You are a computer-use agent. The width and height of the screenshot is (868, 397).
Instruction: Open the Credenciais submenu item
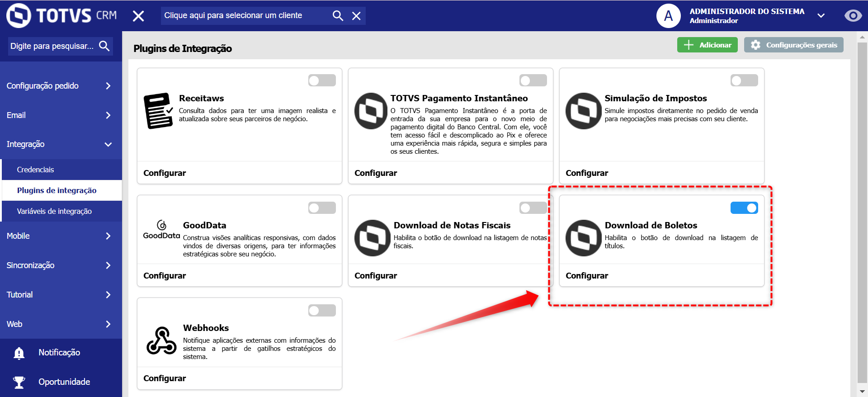[62, 170]
